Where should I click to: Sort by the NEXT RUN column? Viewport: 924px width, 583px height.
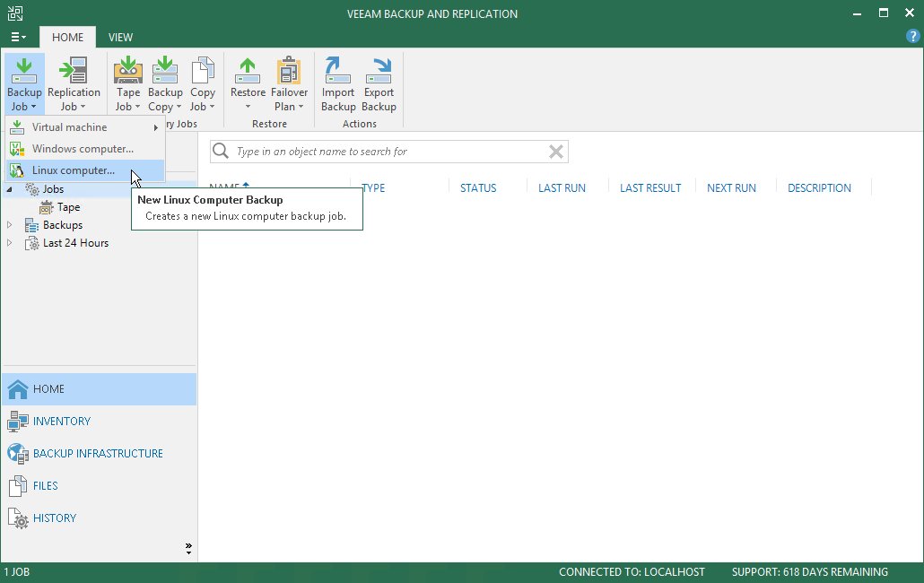click(731, 187)
